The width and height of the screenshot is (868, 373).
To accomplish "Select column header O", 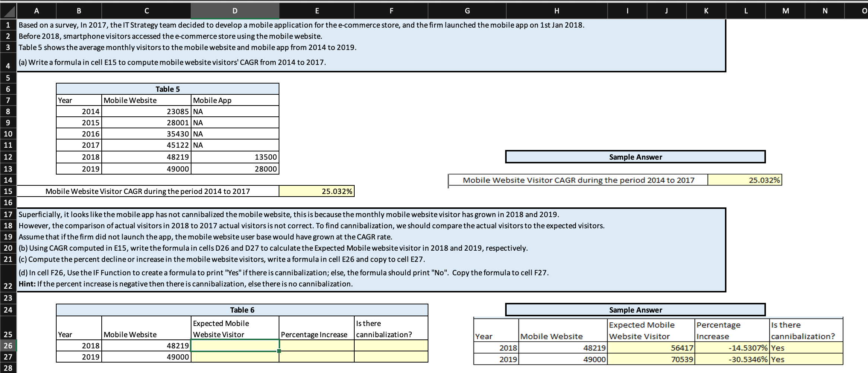I will [x=864, y=10].
